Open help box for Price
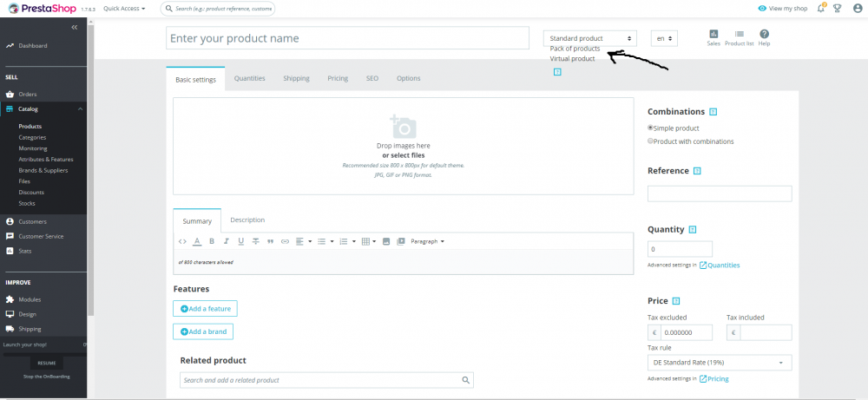868x400 pixels. (x=676, y=301)
